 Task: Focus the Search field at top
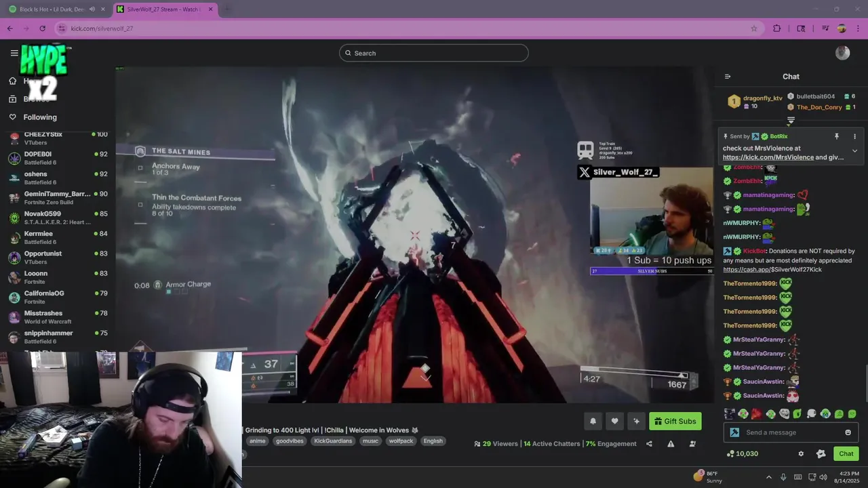point(434,53)
